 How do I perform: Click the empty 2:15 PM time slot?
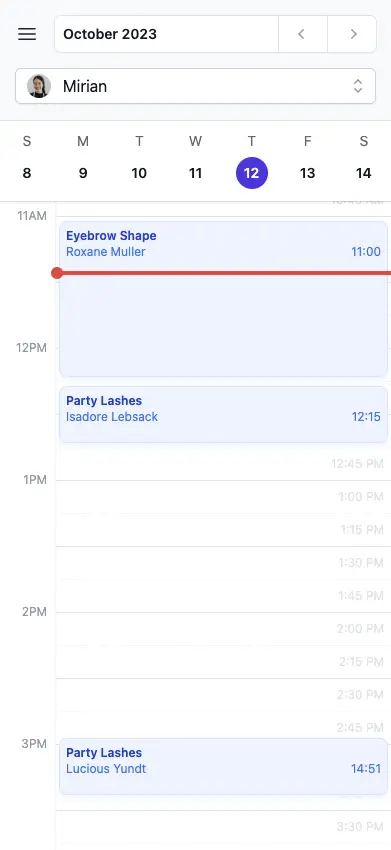point(223,662)
